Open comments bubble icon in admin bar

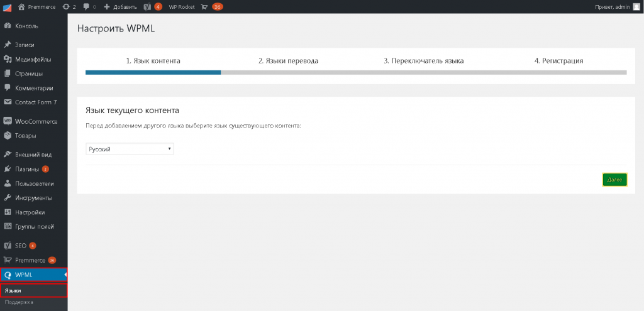pyautogui.click(x=86, y=6)
